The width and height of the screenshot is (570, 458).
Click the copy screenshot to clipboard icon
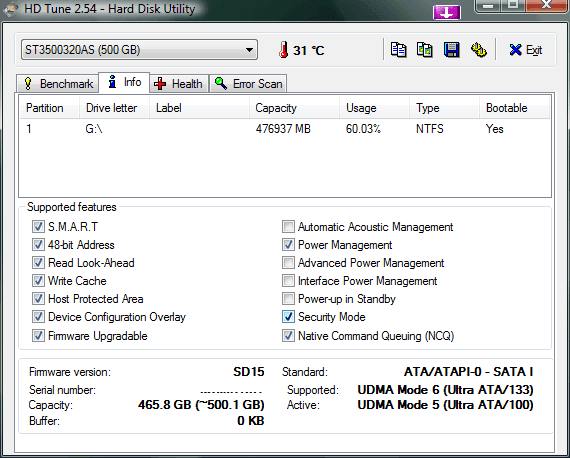[425, 50]
